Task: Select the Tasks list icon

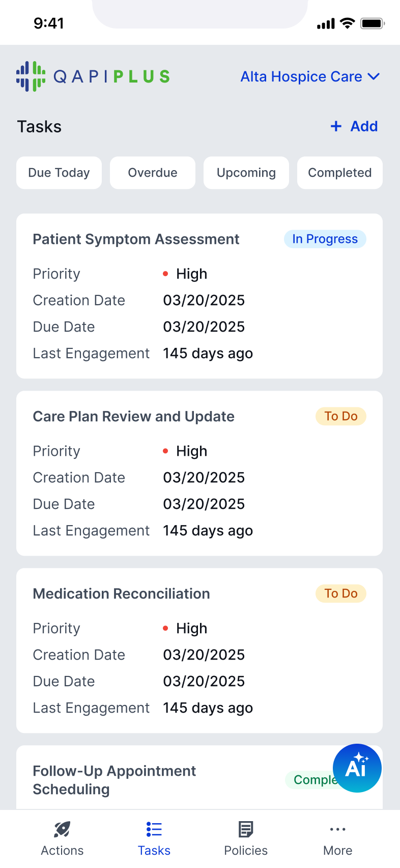Action: pyautogui.click(x=154, y=829)
